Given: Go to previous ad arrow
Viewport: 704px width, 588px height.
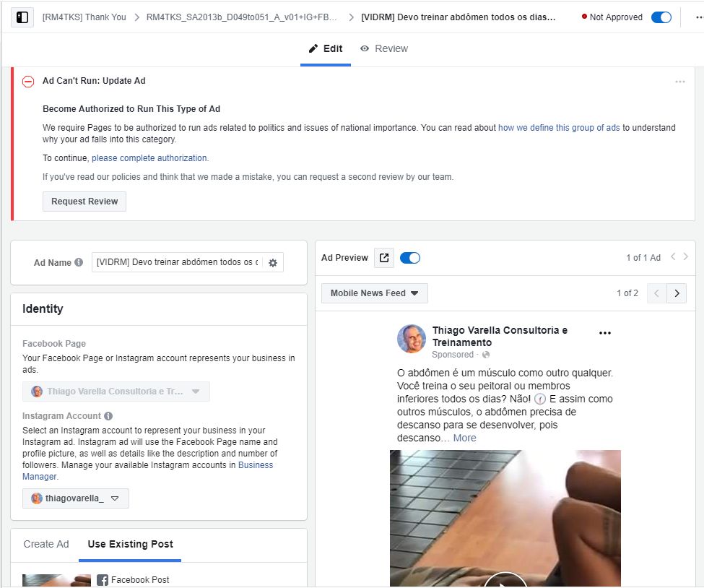Looking at the screenshot, I should [x=673, y=256].
